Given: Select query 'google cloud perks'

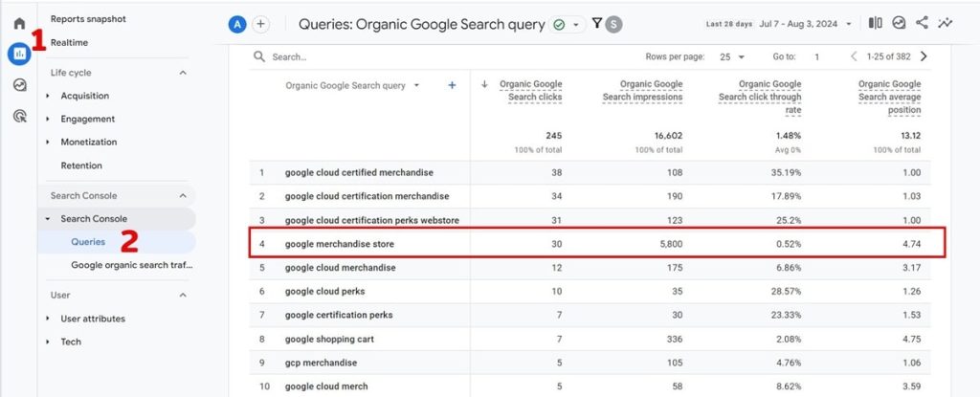Looking at the screenshot, I should click(x=325, y=292).
